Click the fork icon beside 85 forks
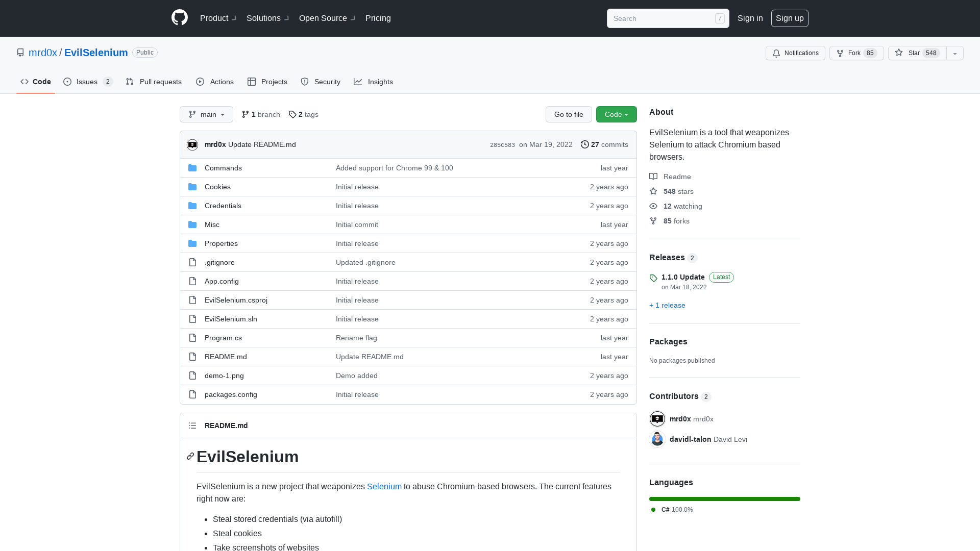This screenshot has width=980, height=551. click(x=653, y=221)
